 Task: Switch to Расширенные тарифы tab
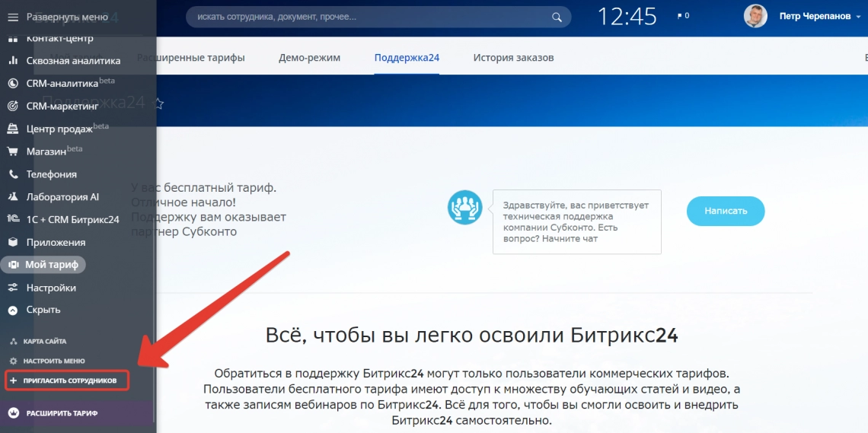(190, 58)
